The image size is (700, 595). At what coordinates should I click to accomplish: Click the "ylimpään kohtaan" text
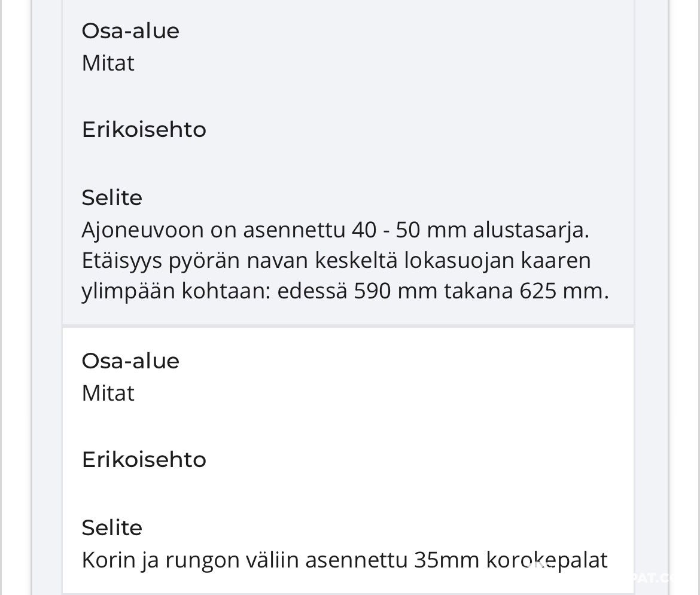point(176,291)
